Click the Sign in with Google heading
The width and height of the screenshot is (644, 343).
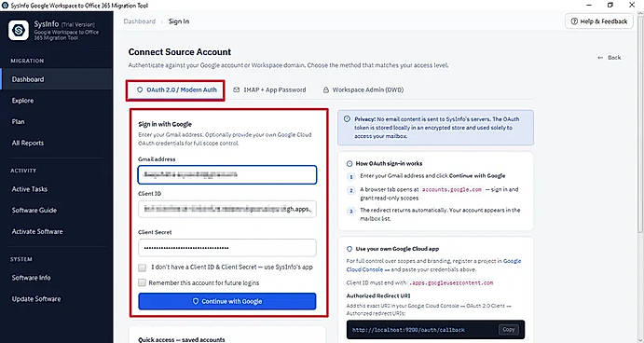(165, 124)
